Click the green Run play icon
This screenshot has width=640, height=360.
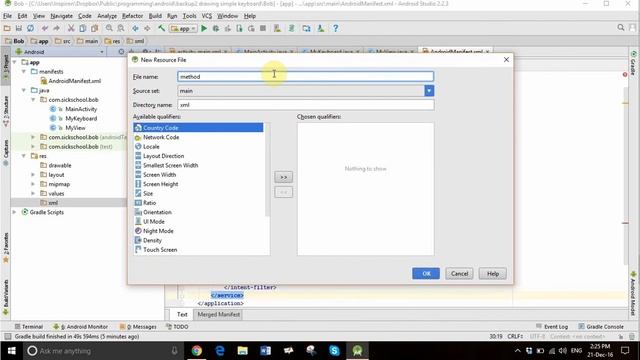click(x=204, y=28)
